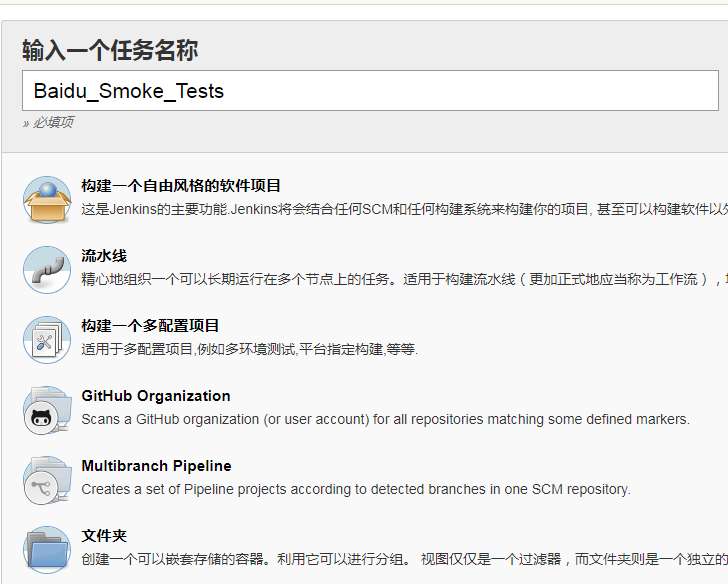
Task: Click the pipeline pipe icon
Action: pos(47,270)
